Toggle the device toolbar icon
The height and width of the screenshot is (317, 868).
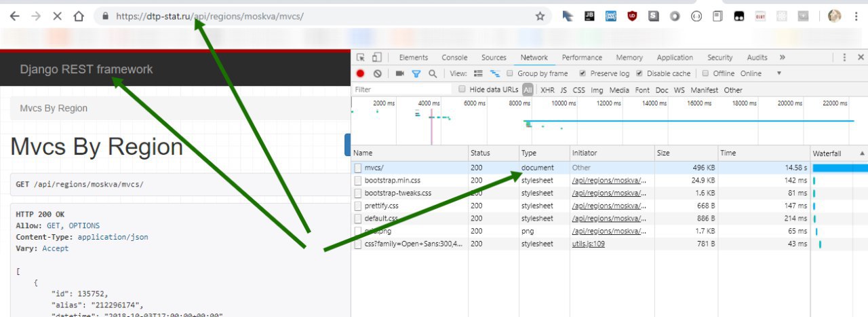click(376, 58)
